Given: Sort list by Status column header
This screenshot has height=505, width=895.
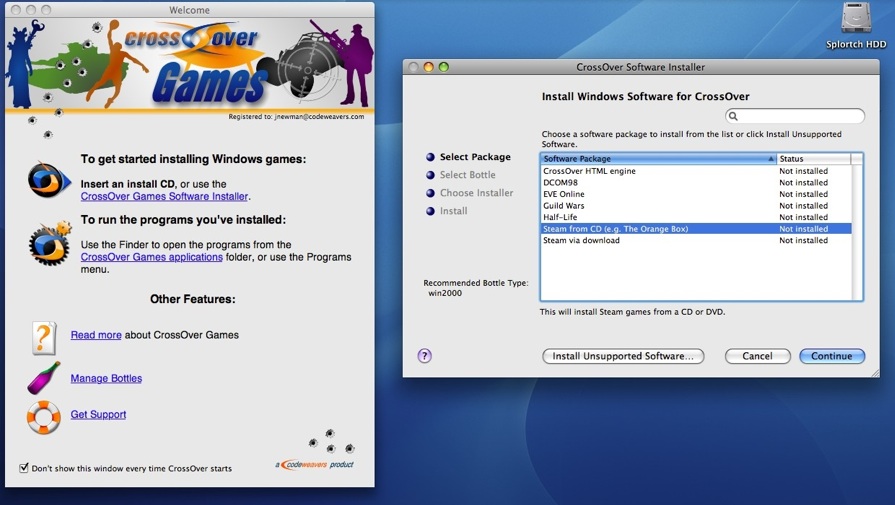Looking at the screenshot, I should click(x=813, y=159).
